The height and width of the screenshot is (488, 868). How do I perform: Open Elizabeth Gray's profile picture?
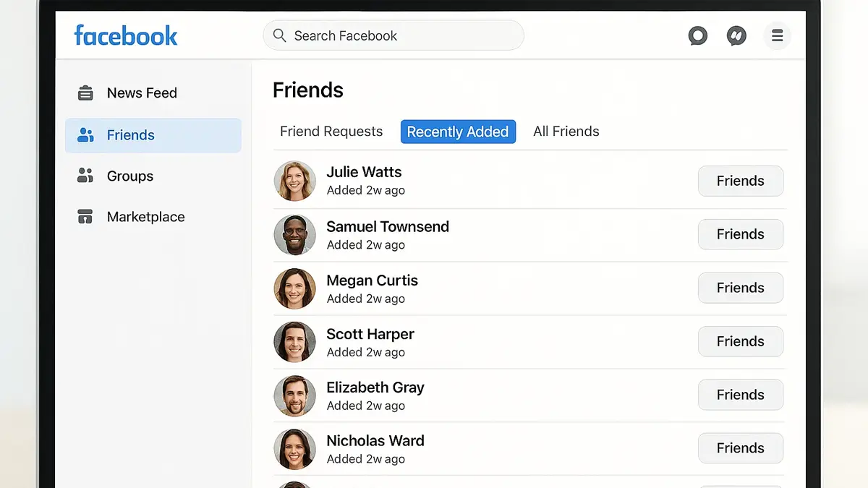click(x=294, y=395)
